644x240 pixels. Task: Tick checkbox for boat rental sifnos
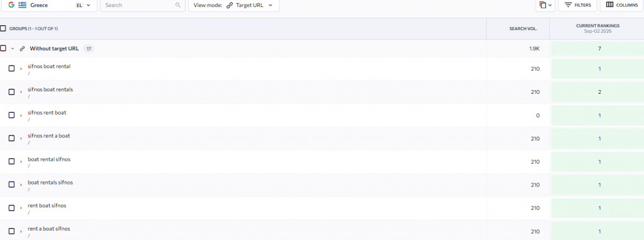(11, 161)
